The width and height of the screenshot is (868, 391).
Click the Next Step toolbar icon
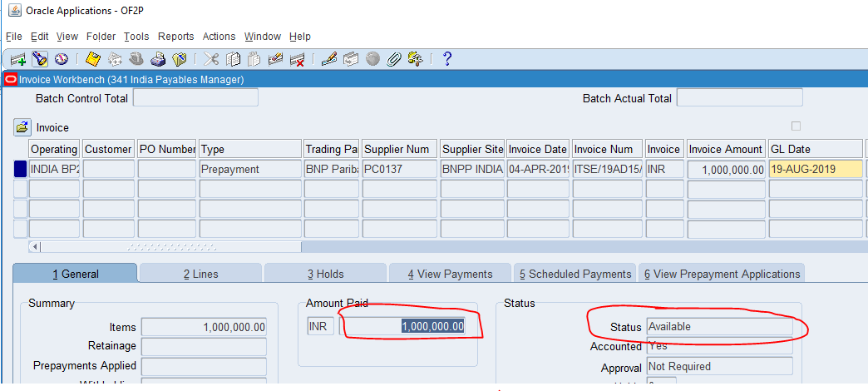coord(115,59)
